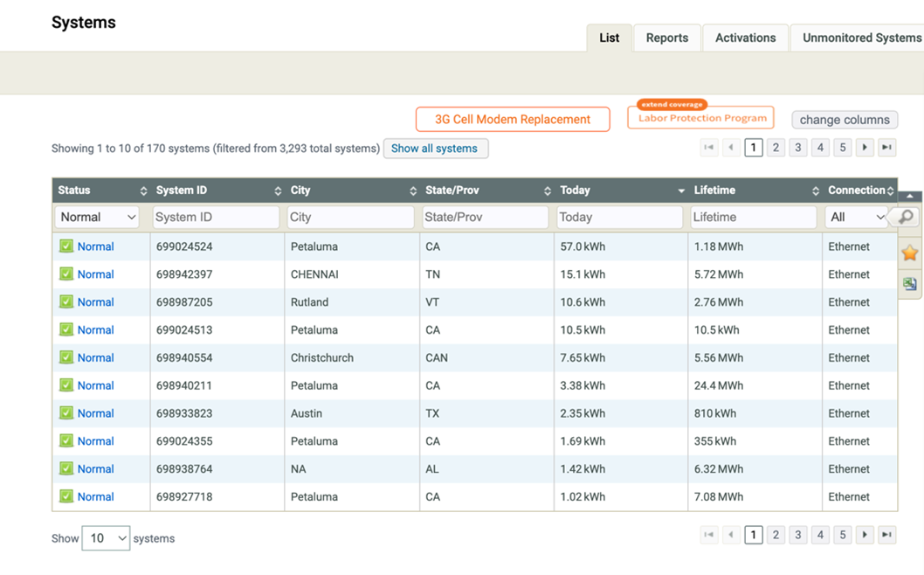Click the Lifetime filter input
The height and width of the screenshot is (575, 924).
click(x=753, y=217)
